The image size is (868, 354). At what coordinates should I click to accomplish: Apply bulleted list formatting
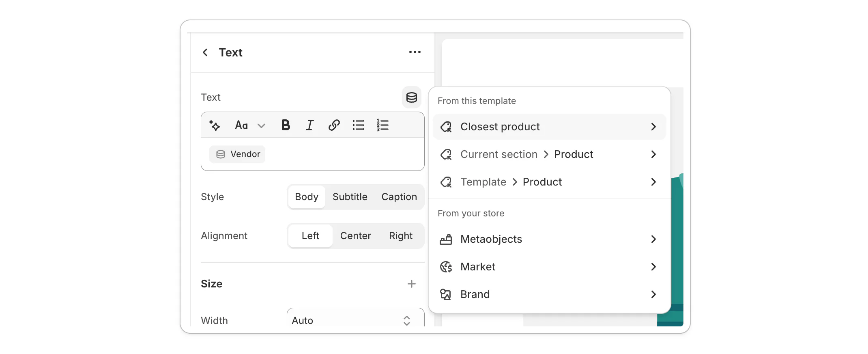point(358,125)
